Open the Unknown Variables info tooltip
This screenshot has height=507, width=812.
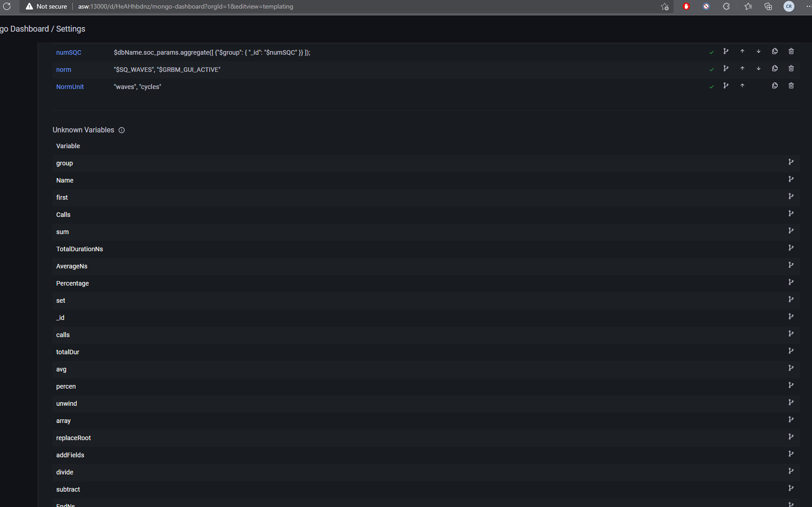[121, 130]
